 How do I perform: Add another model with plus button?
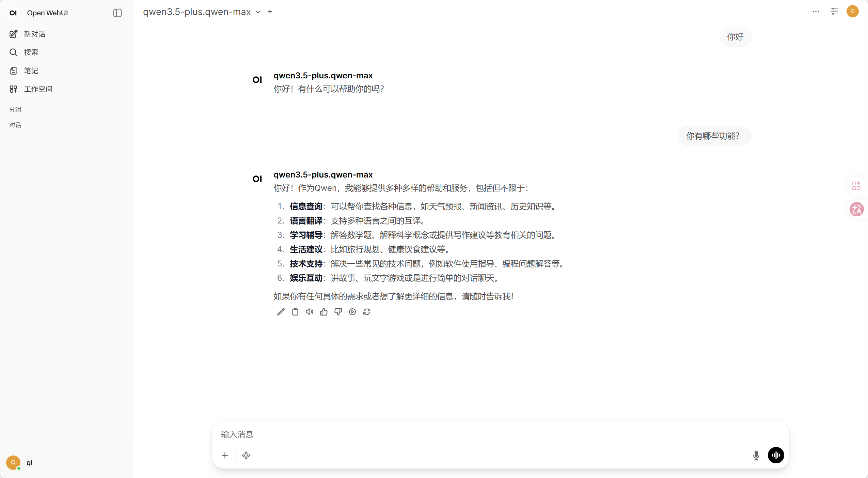[x=270, y=12]
